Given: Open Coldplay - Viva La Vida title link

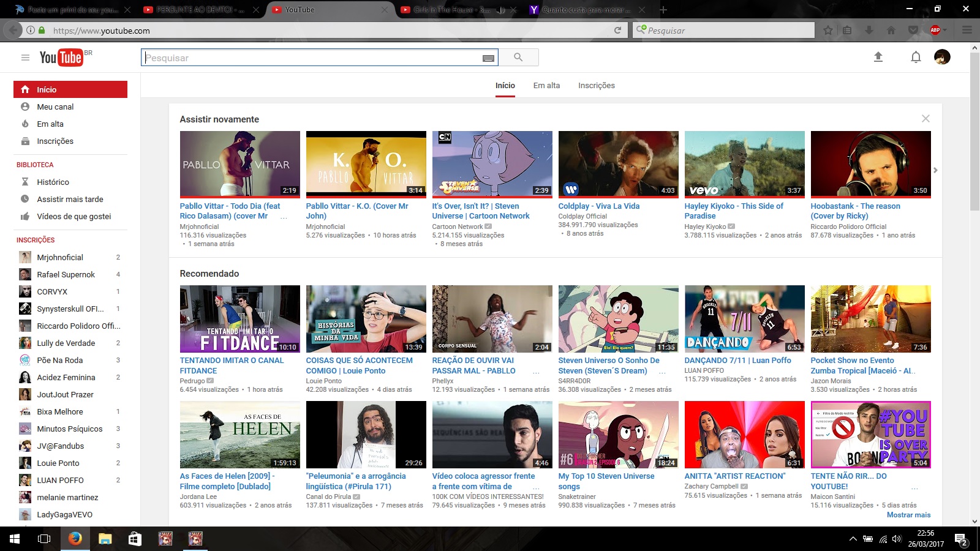Looking at the screenshot, I should [598, 206].
